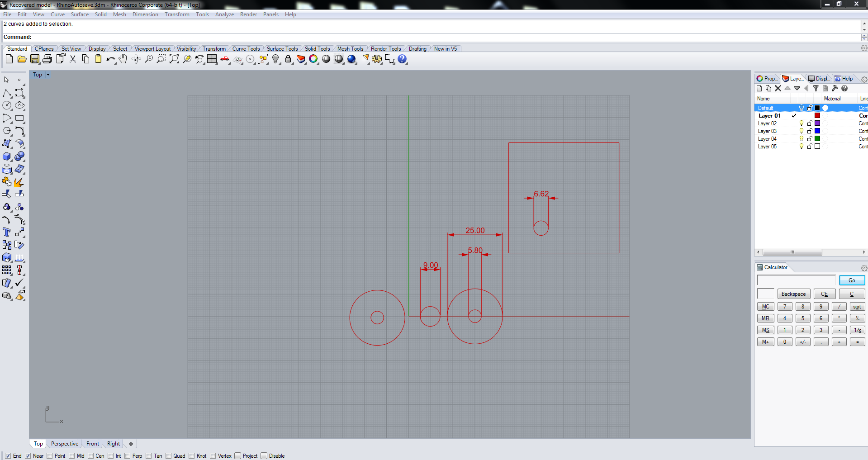Open the File menu
Image resolution: width=868 pixels, height=460 pixels.
[7, 14]
